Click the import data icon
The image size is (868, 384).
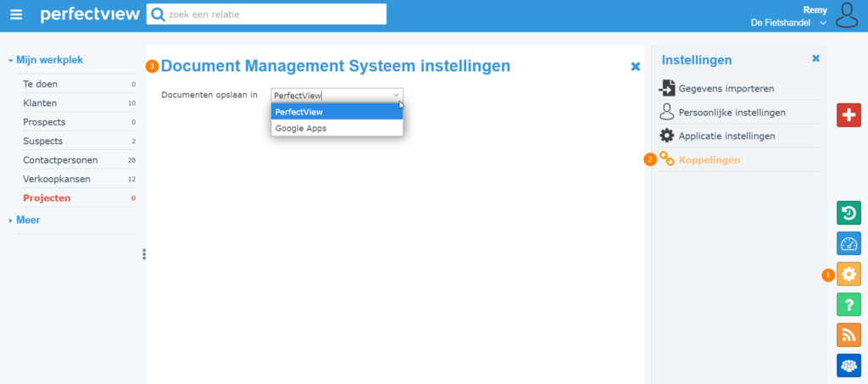coord(667,88)
